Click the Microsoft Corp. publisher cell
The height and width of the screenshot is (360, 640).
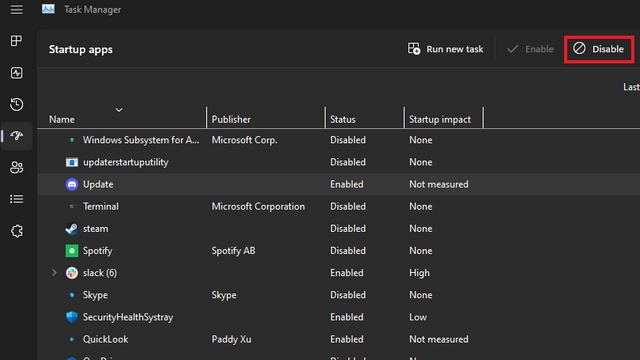[x=244, y=140]
